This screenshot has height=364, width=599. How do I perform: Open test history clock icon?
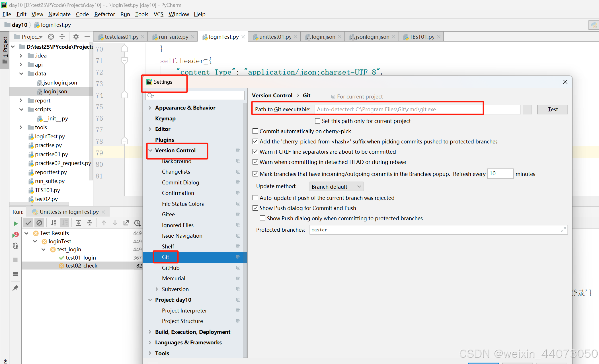[x=137, y=223]
